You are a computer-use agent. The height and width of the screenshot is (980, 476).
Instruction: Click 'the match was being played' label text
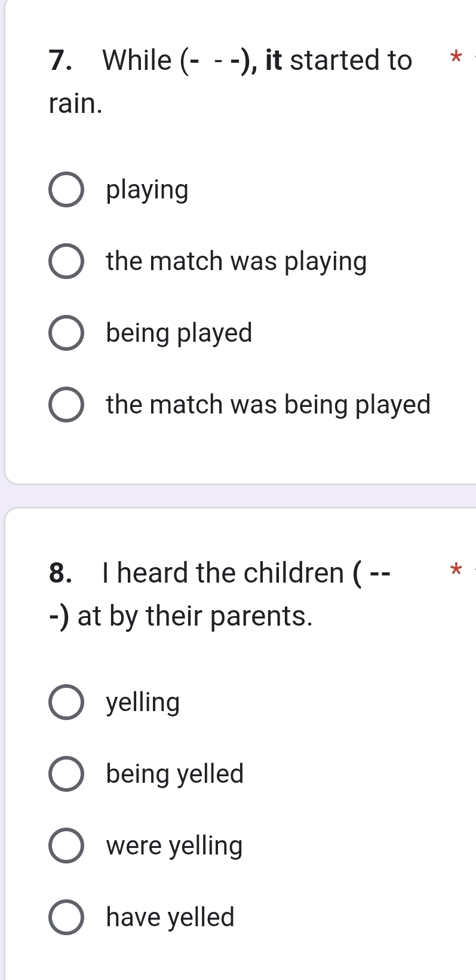coord(268,405)
